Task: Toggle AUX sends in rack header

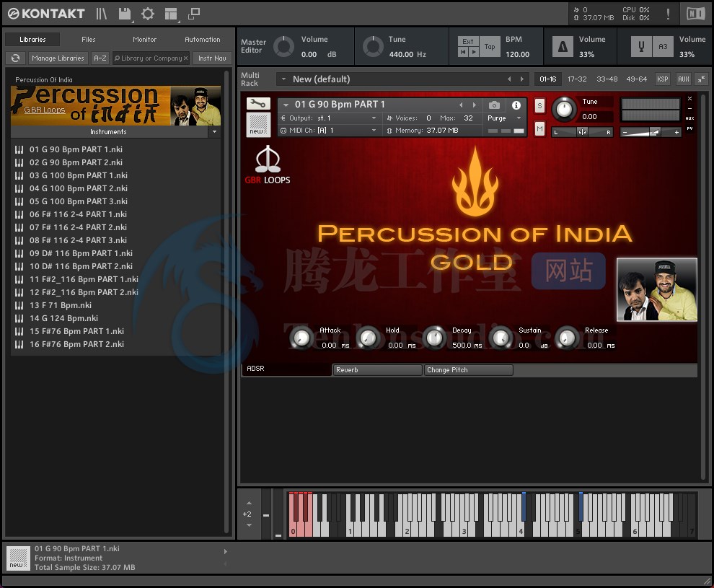Action: click(684, 79)
